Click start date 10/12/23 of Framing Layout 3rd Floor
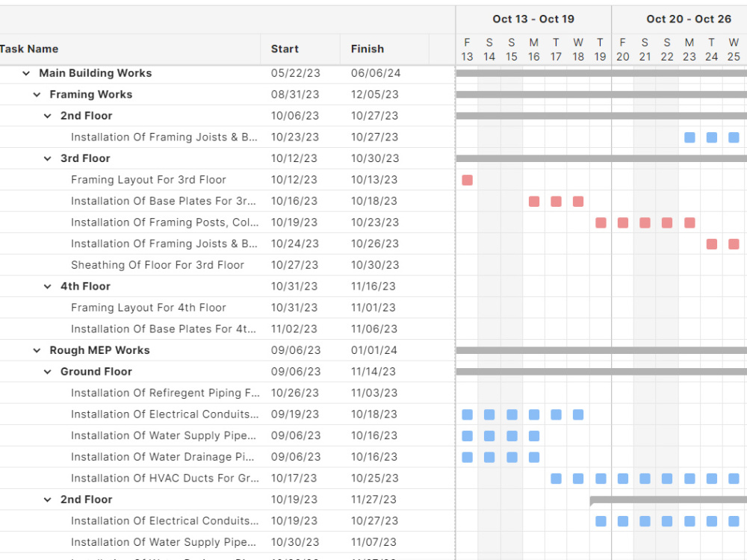 click(x=294, y=180)
